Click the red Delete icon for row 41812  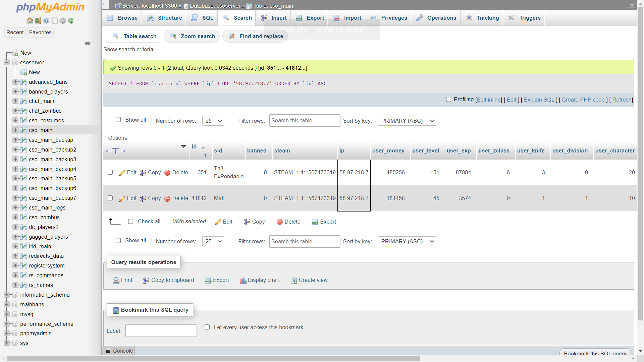click(167, 198)
